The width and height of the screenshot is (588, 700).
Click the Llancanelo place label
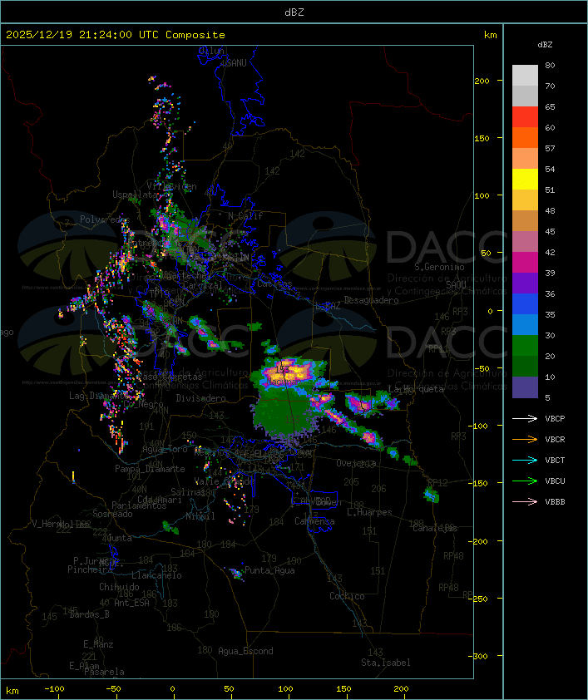[156, 575]
